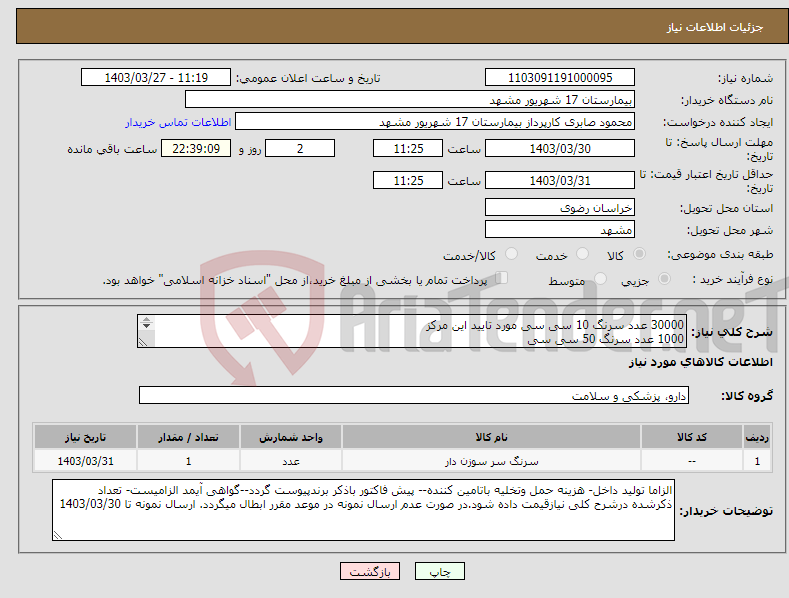Click resize handle of توضیحات خریدار text area
Screen dimensions: 789x598
tap(57, 536)
